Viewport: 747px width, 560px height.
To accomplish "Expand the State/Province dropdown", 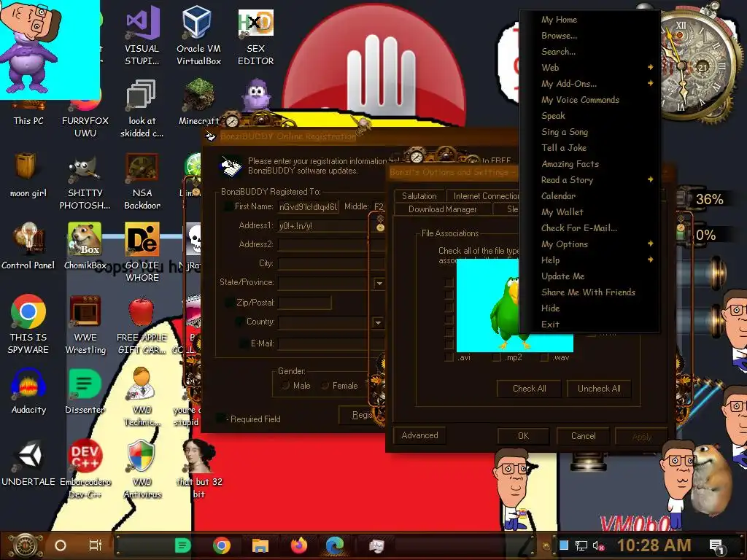I will coord(379,284).
